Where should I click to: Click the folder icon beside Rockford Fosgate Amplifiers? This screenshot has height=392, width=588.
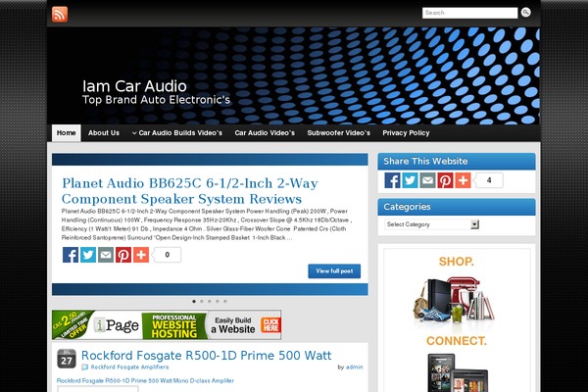[85, 367]
